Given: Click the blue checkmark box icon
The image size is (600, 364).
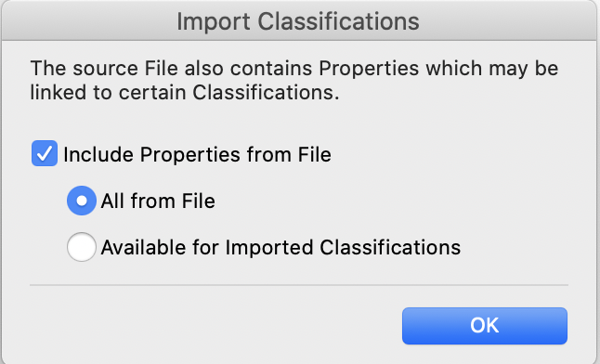Looking at the screenshot, I should [45, 153].
